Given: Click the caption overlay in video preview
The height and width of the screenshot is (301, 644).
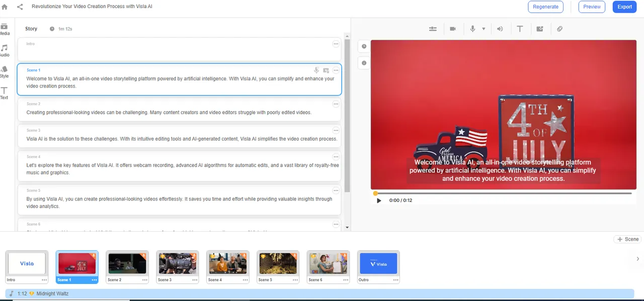Looking at the screenshot, I should click(503, 170).
